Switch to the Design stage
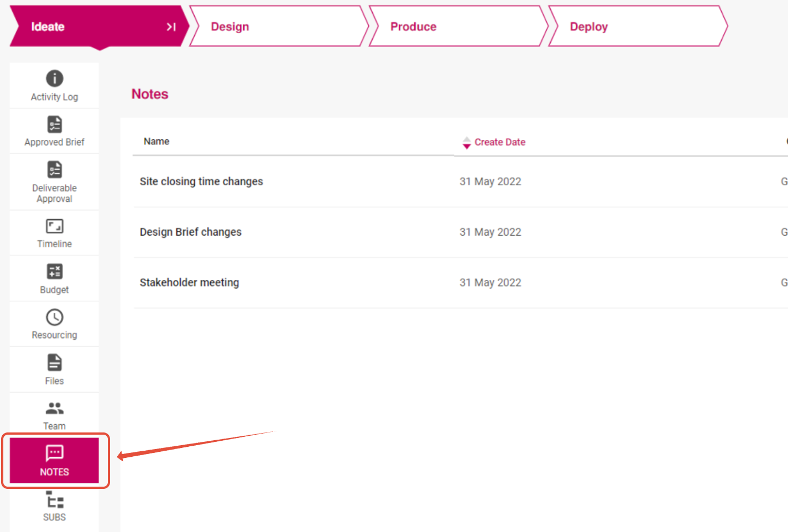 point(279,27)
